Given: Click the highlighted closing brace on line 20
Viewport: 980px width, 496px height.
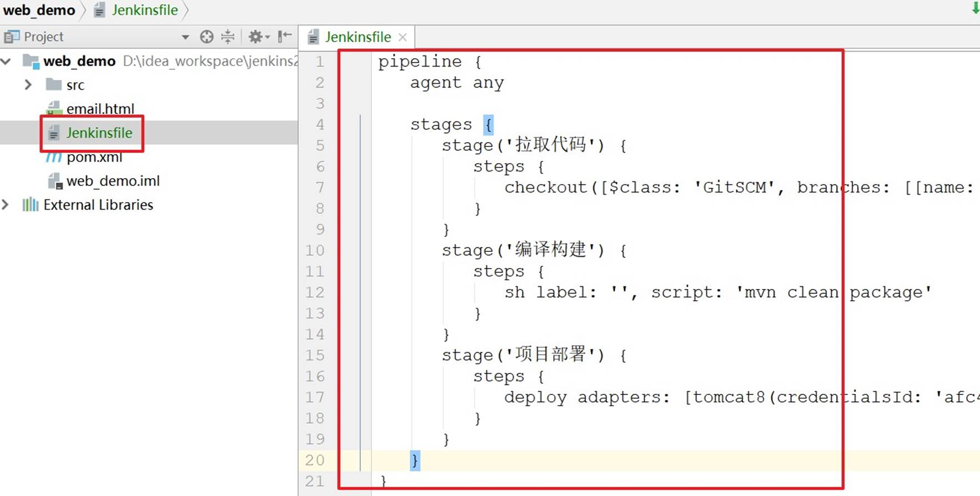Looking at the screenshot, I should (x=415, y=460).
